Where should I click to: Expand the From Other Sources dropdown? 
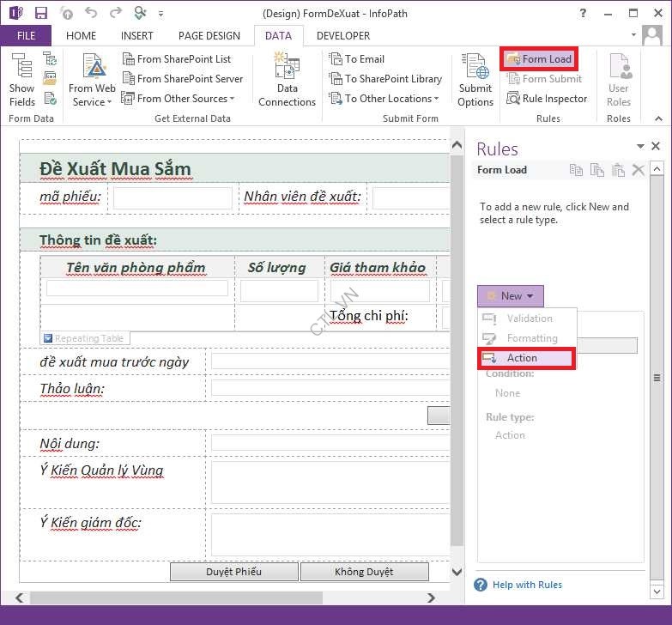point(179,99)
